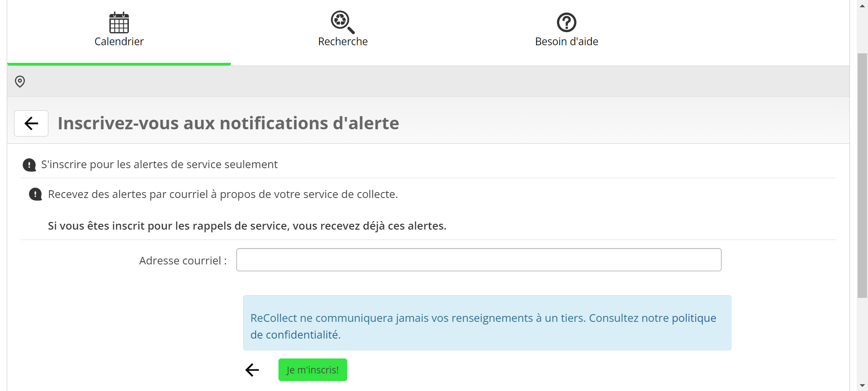
Task: Click the alert icon beside "S'inscrire pour les alertes"
Action: coord(29,165)
